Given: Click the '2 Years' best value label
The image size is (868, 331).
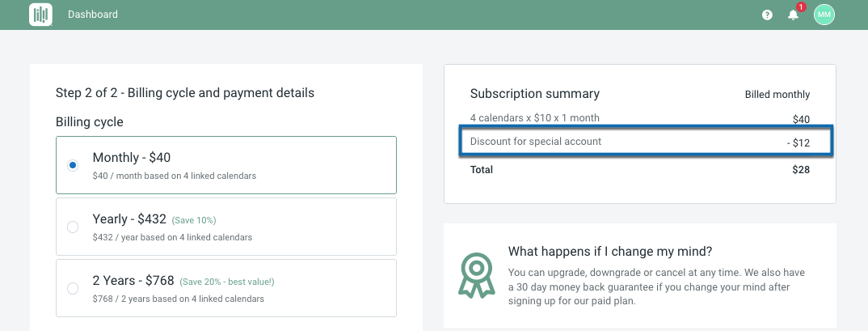Looking at the screenshot, I should pos(227,282).
